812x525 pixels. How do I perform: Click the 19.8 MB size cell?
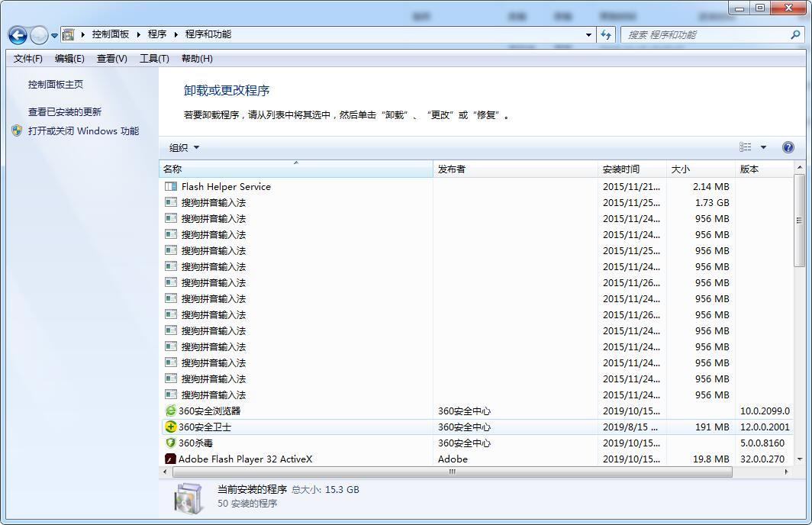pyautogui.click(x=711, y=459)
